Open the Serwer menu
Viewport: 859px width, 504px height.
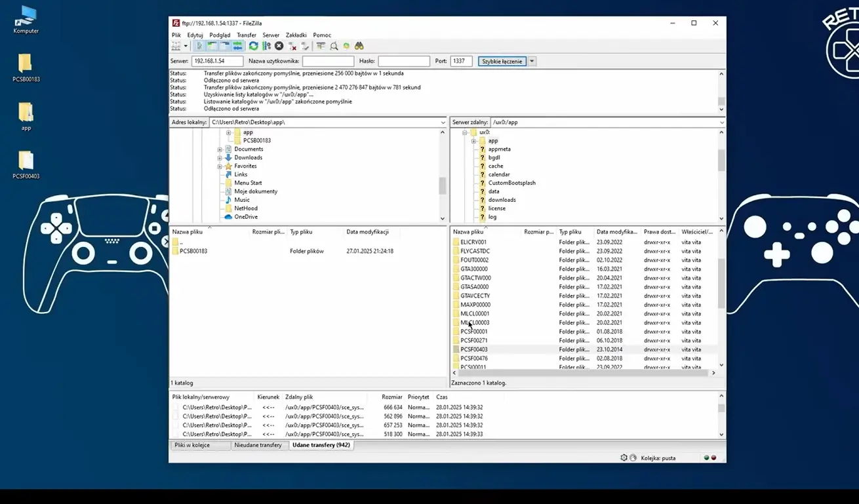[271, 35]
